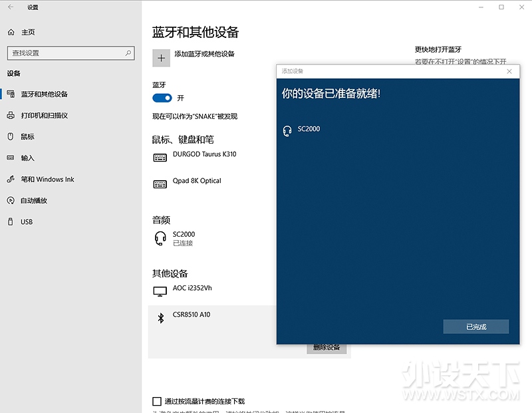Open the 打印机和扫描仪 sidebar icon
The image size is (532, 413).
coord(11,115)
